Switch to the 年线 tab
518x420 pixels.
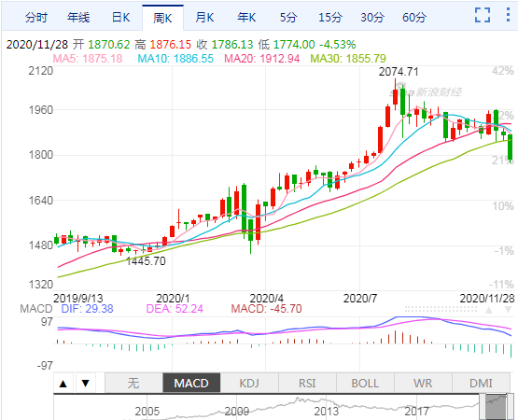pyautogui.click(x=78, y=18)
